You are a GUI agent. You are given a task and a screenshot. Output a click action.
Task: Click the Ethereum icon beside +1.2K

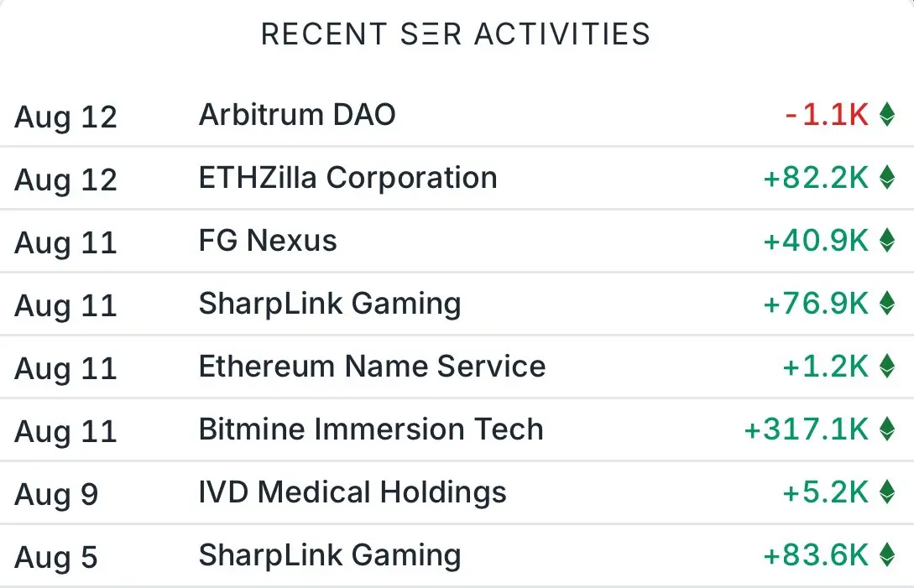[x=886, y=366]
